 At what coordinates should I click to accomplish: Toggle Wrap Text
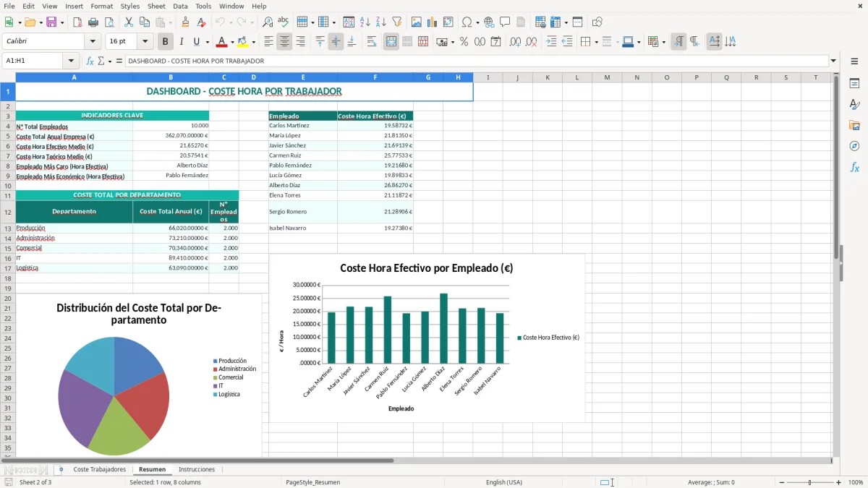click(372, 42)
